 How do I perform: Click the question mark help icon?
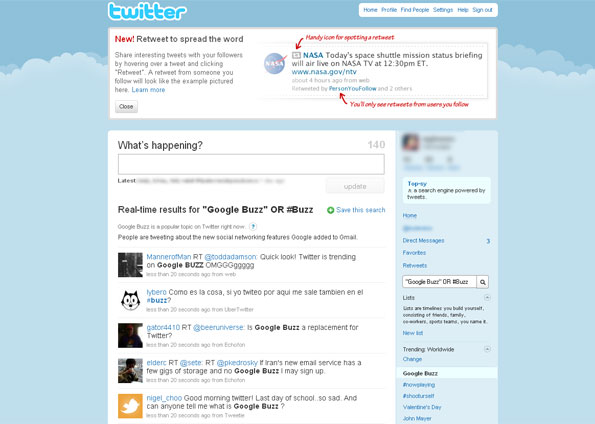pyautogui.click(x=253, y=227)
